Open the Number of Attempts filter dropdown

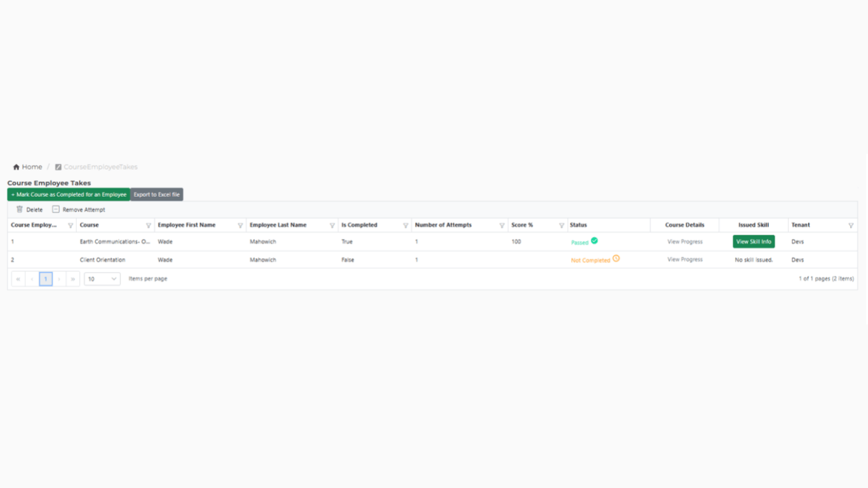501,225
